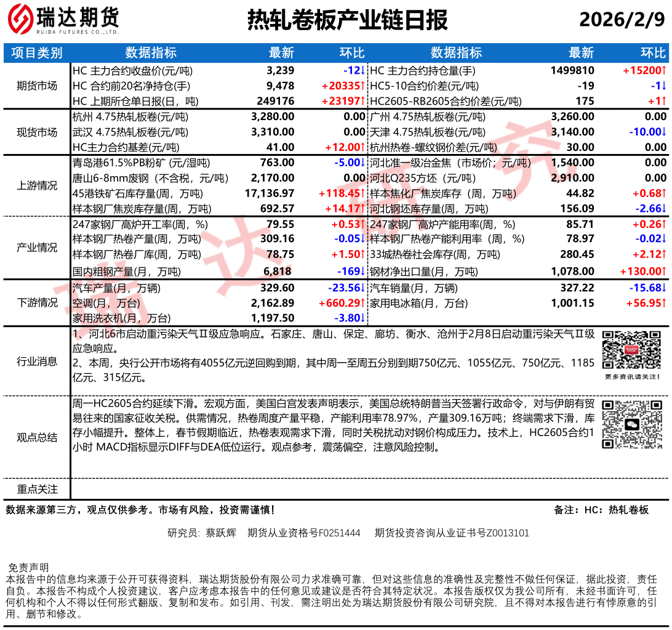672x630 pixels.
Task: Click the 空调 change value +660.29
Action: (x=341, y=303)
